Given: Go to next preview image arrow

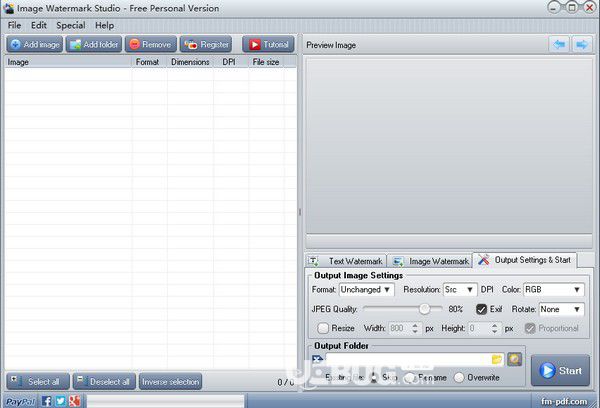Looking at the screenshot, I should coord(582,45).
